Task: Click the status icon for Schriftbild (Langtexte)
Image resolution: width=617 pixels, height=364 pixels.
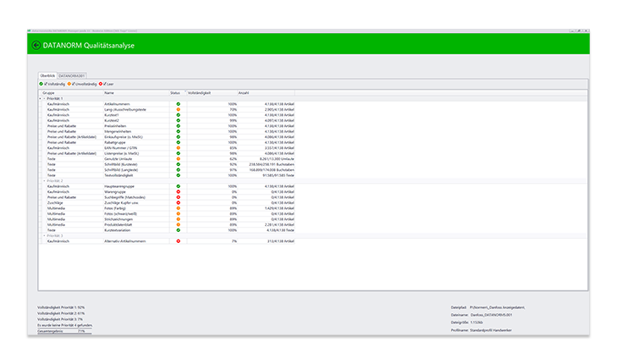Action: (179, 170)
